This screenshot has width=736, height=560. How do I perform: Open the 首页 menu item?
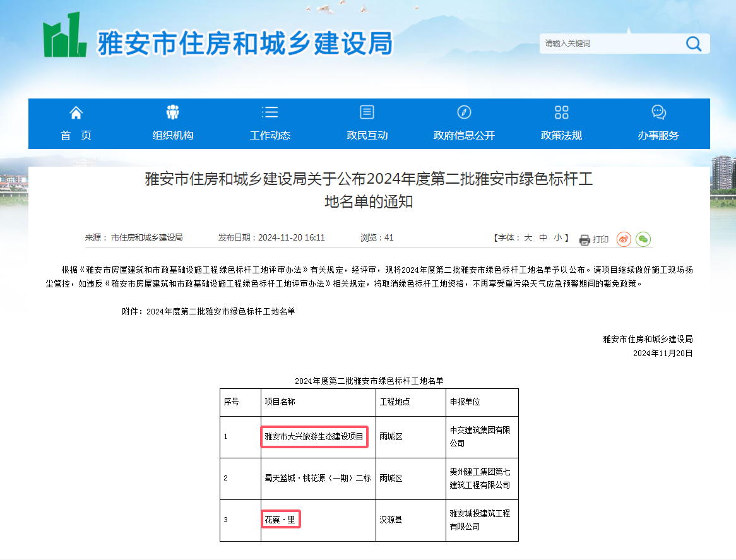click(x=76, y=136)
